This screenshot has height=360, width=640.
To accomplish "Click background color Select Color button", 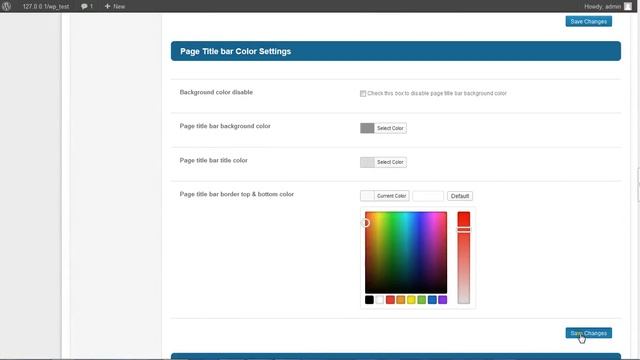I will tap(390, 128).
